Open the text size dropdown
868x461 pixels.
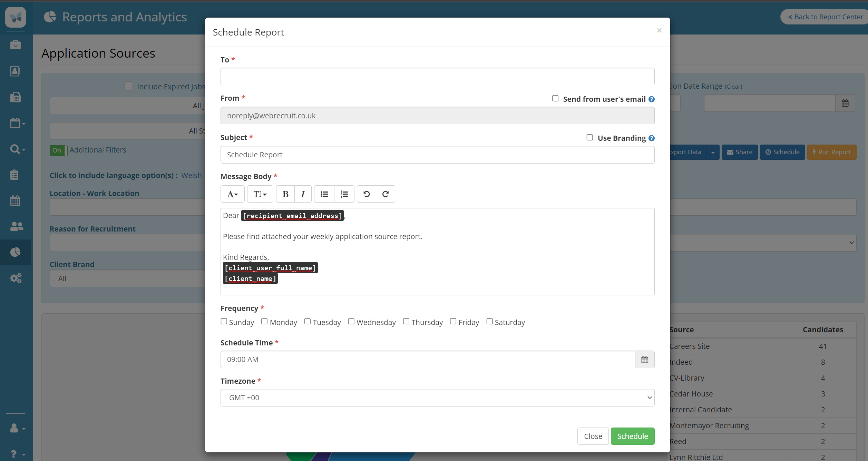[x=260, y=194]
